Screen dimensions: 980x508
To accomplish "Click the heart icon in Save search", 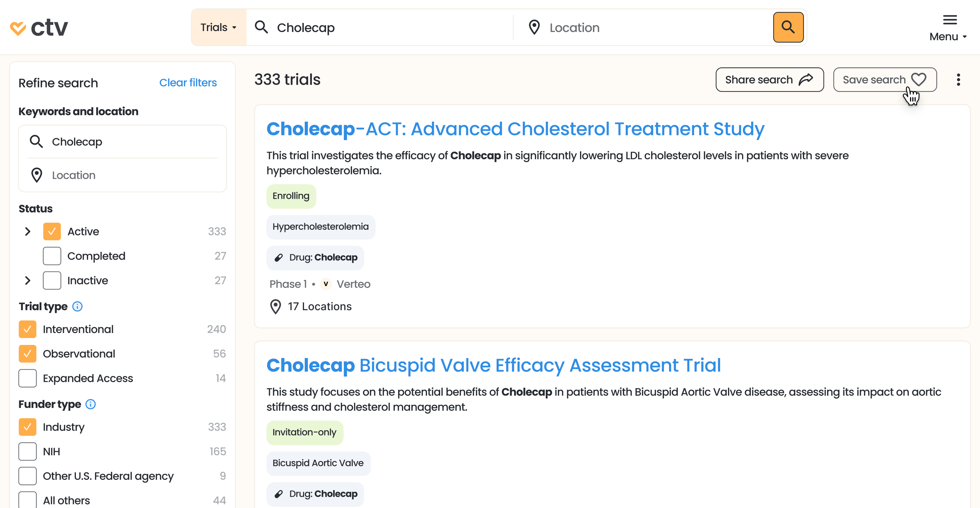I will (x=918, y=80).
